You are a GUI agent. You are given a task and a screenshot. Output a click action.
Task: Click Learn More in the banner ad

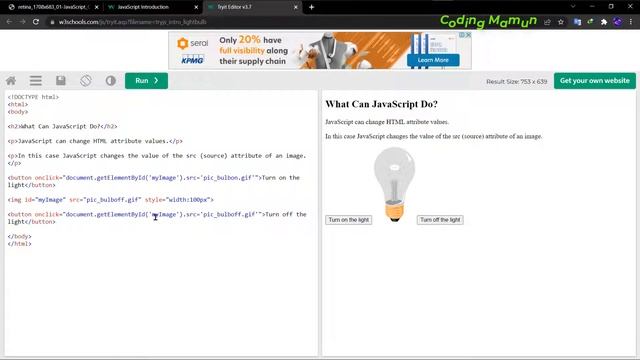click(x=433, y=60)
